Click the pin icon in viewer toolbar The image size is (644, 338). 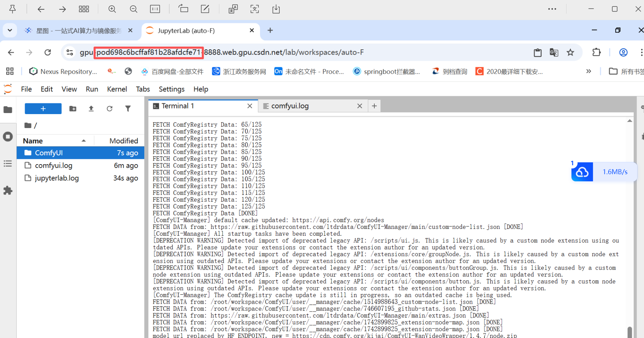(x=13, y=9)
